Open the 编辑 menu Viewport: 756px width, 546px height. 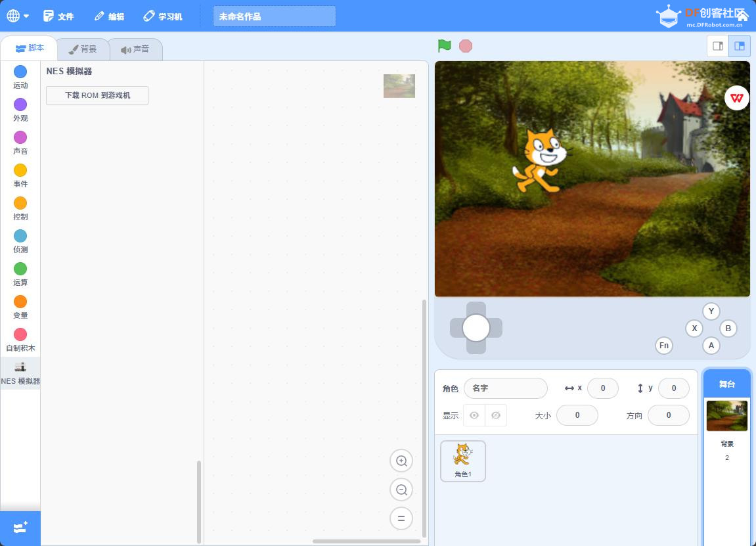coord(109,16)
